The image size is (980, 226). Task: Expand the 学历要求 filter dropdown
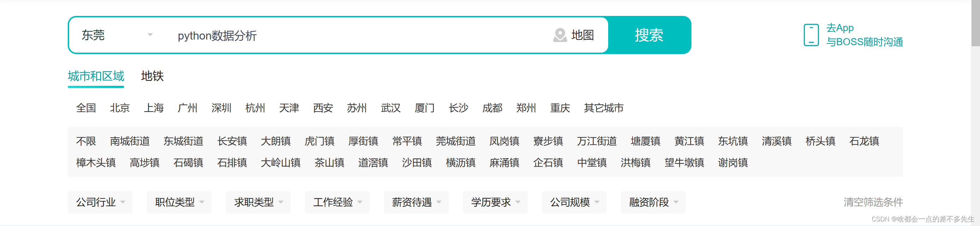pos(495,202)
